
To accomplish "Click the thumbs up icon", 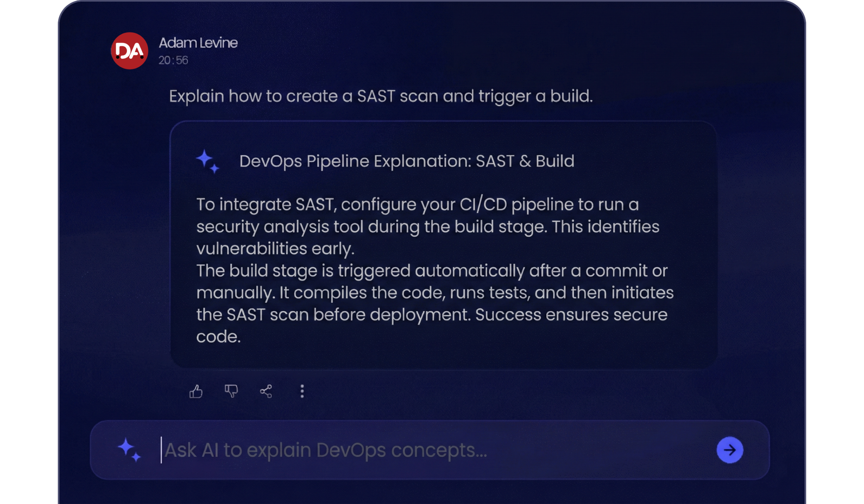I will (x=196, y=391).
